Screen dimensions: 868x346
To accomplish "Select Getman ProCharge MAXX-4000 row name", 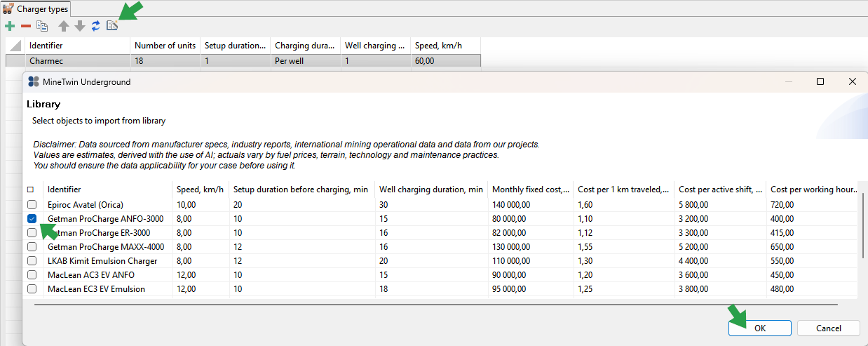I will tap(104, 247).
